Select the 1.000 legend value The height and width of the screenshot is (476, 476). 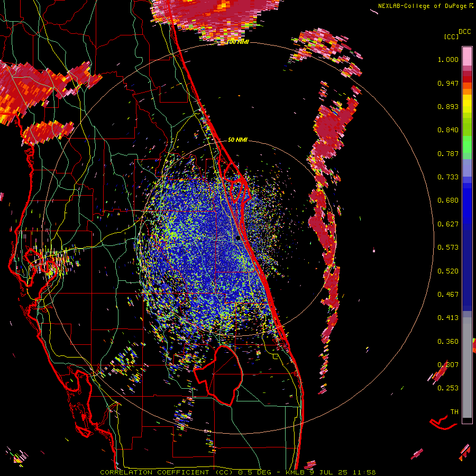[x=448, y=59]
